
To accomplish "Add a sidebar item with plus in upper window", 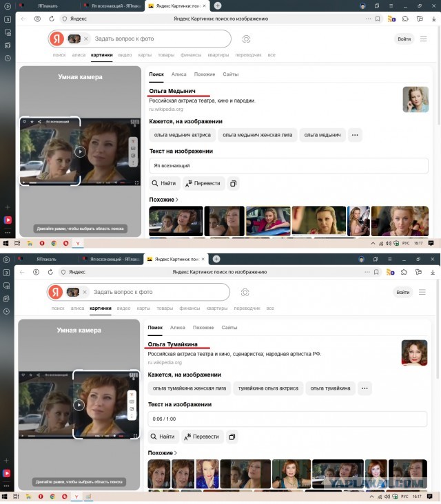I will pyautogui.click(x=8, y=208).
